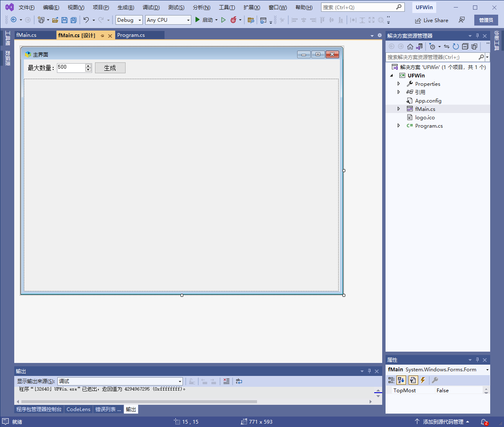Click the new project toolbar icon
Screen dimensions: 504x427
pyautogui.click(x=41, y=20)
